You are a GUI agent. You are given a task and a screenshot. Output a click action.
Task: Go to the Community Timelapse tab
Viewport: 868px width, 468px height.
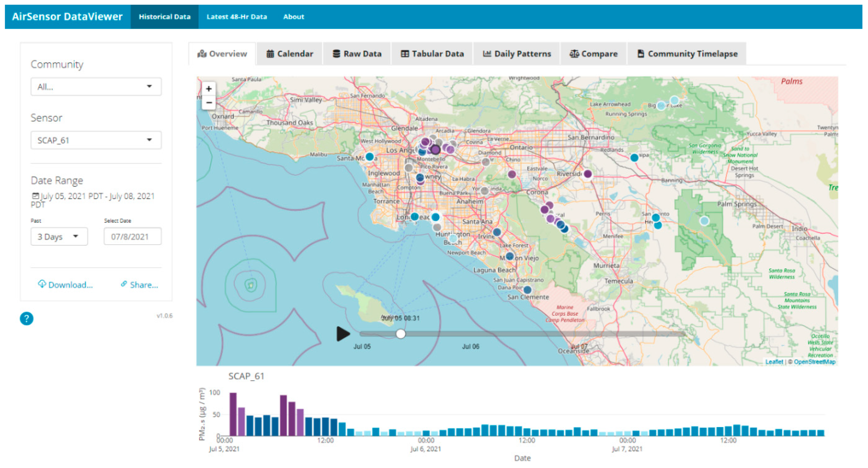(687, 54)
